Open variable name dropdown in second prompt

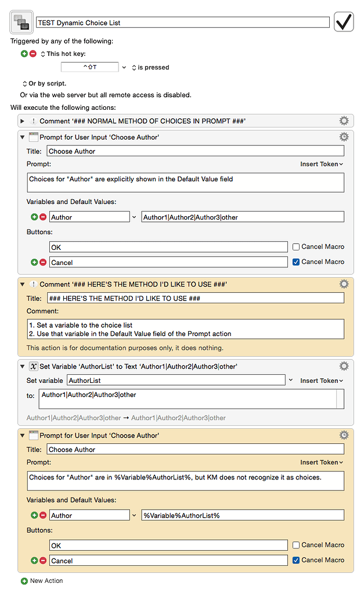coord(134,515)
